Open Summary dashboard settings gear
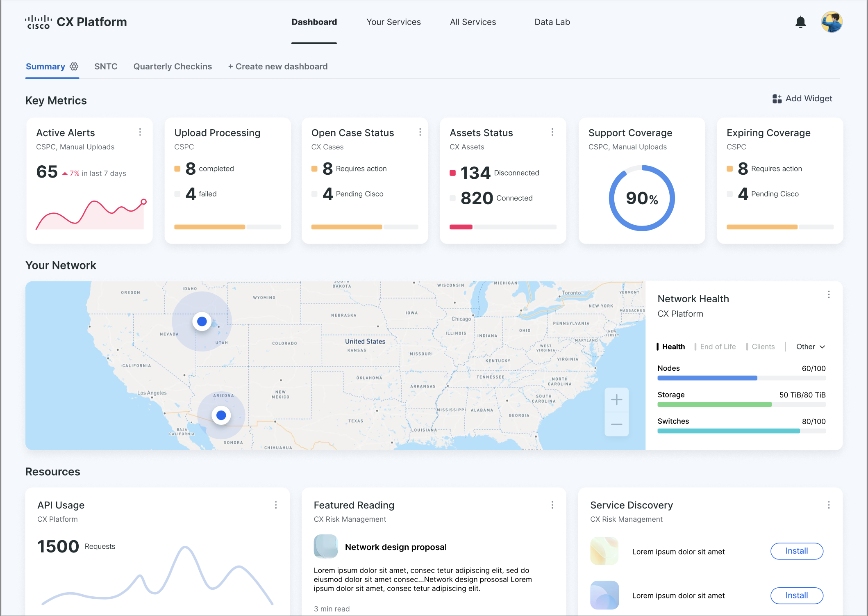868x616 pixels. (x=74, y=66)
